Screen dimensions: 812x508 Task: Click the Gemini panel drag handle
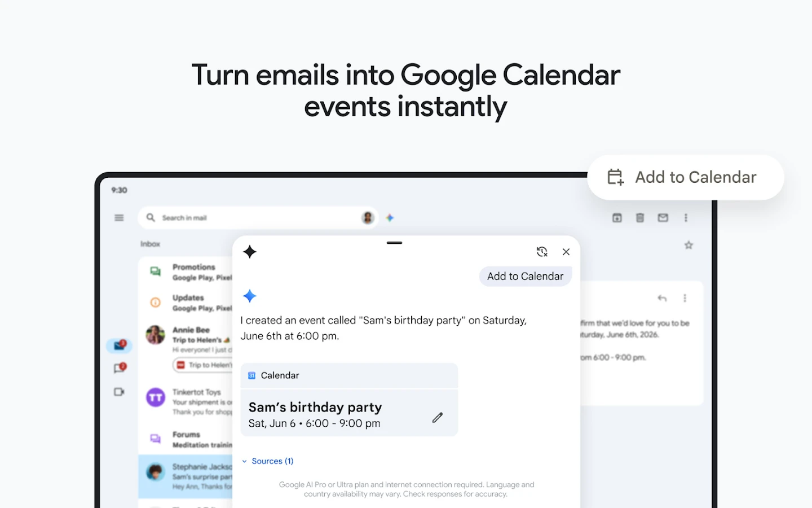pyautogui.click(x=395, y=243)
